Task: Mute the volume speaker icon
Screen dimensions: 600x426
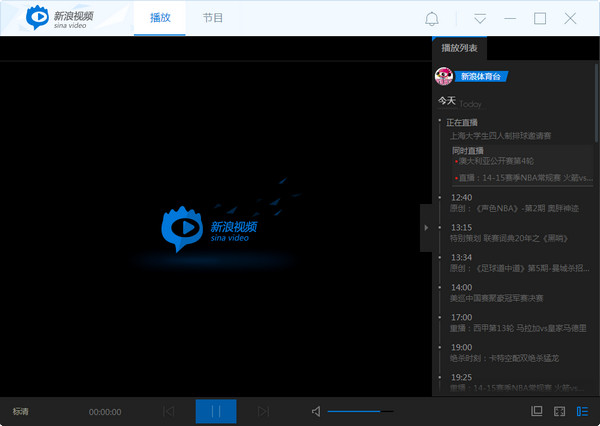Action: click(316, 411)
